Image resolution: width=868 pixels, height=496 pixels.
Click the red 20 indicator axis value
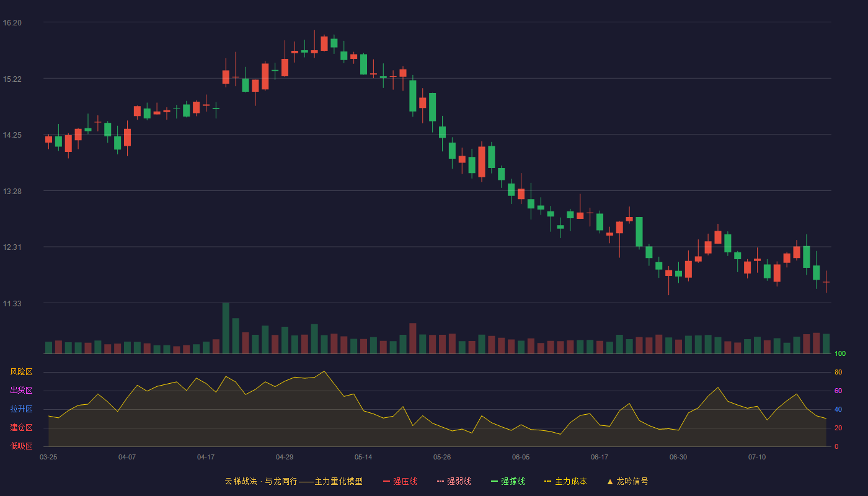coord(838,428)
